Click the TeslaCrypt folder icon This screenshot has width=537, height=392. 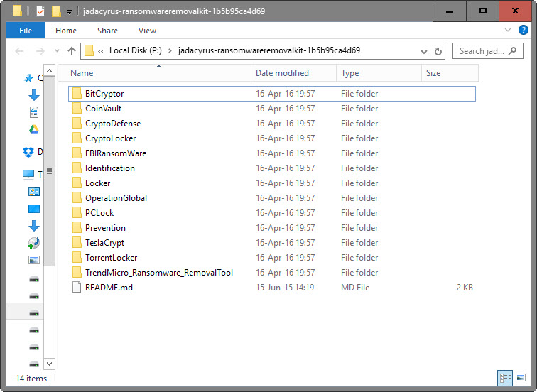point(77,243)
